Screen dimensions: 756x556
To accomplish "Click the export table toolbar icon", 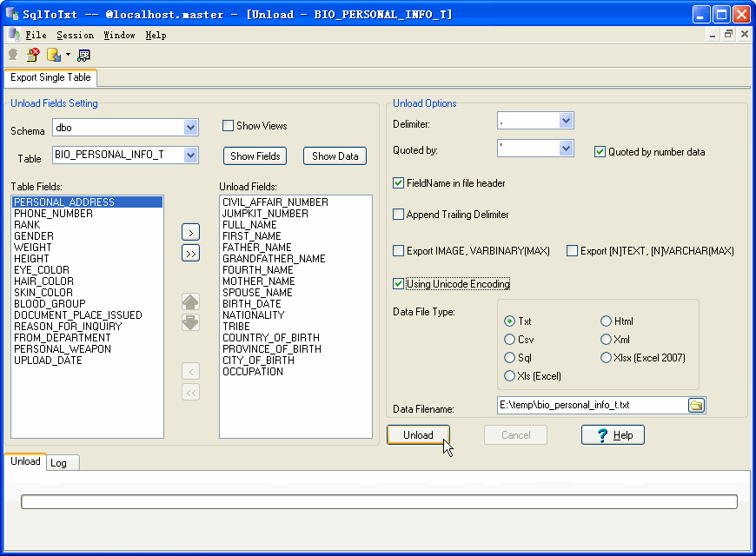I will [x=54, y=55].
